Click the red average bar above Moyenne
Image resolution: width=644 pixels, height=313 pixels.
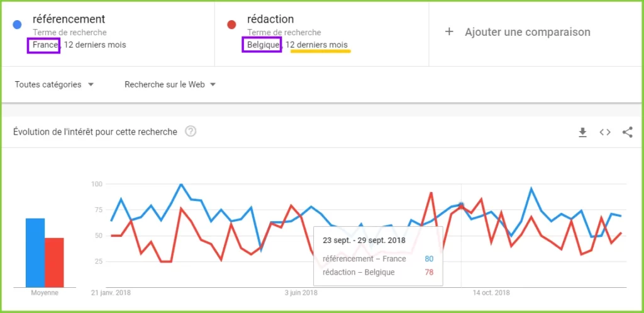click(54, 262)
